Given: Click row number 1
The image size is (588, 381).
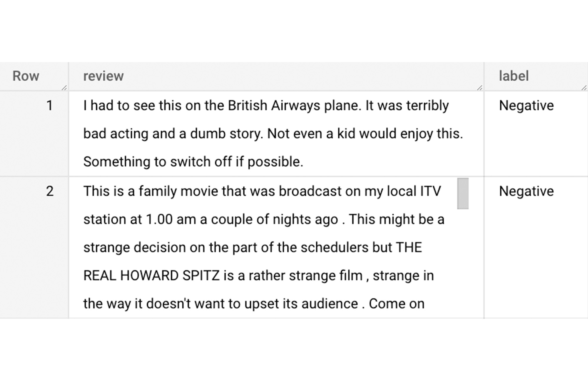Looking at the screenshot, I should click(x=50, y=106).
